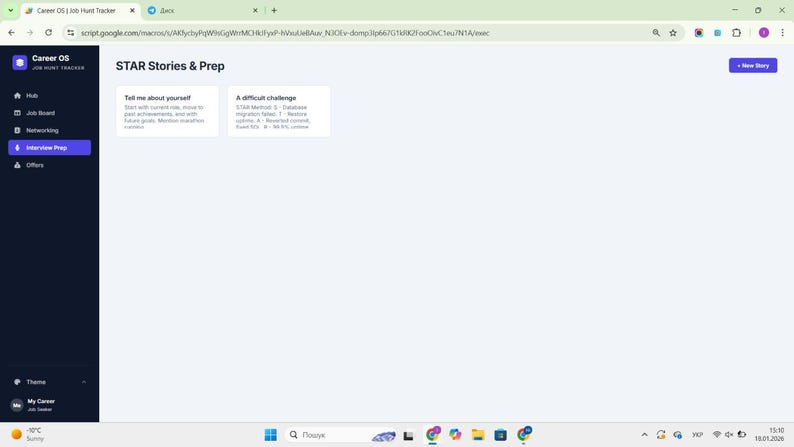794x447 pixels.
Task: Open File Explorer from taskbar
Action: (478, 435)
